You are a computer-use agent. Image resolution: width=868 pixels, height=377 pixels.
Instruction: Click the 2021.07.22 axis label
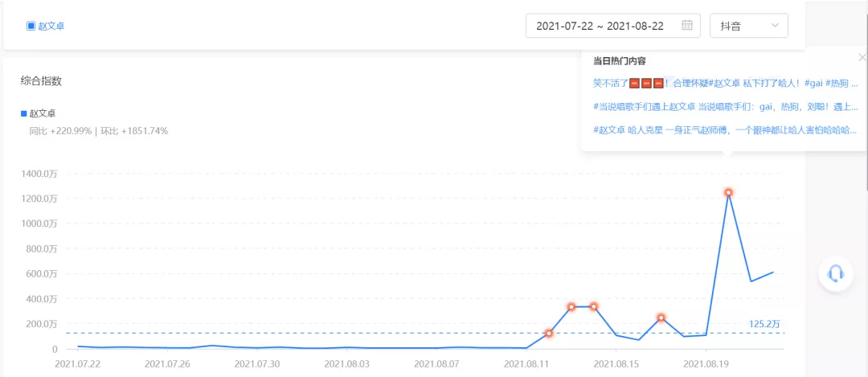tap(77, 364)
